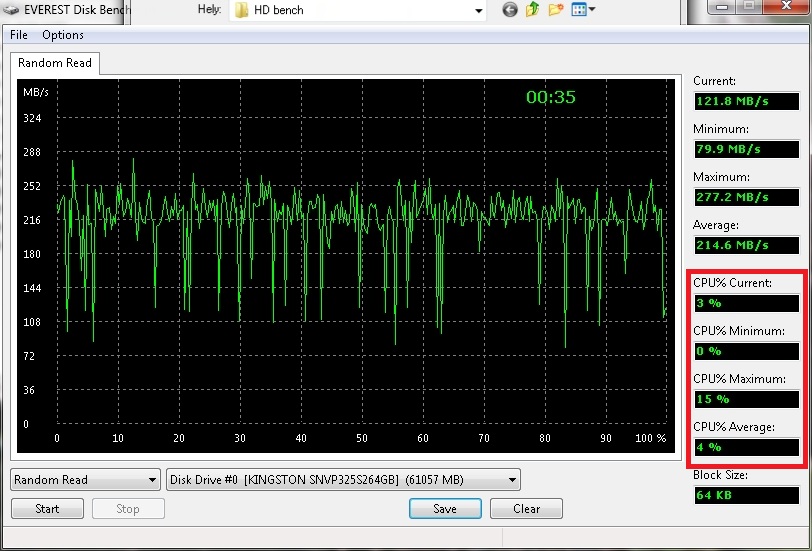Click the Block Size label
Image resolution: width=812 pixels, height=551 pixels.
point(720,475)
